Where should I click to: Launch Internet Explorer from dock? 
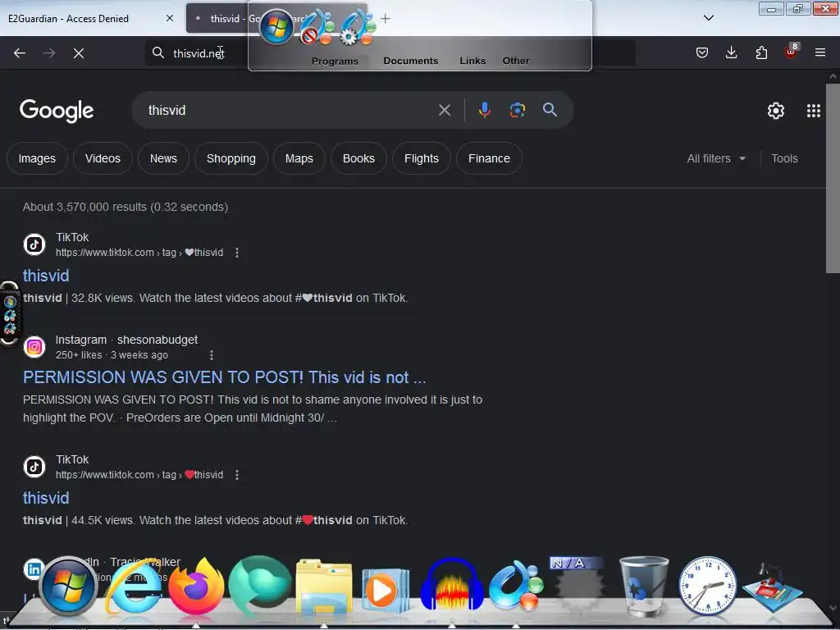coord(133,588)
